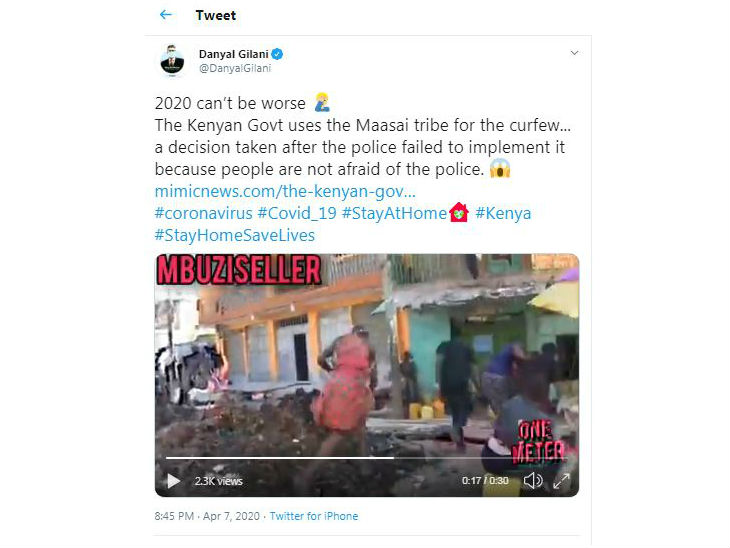The width and height of the screenshot is (730, 548).
Task: Open the #Covid_19 hashtag
Action: click(x=296, y=213)
